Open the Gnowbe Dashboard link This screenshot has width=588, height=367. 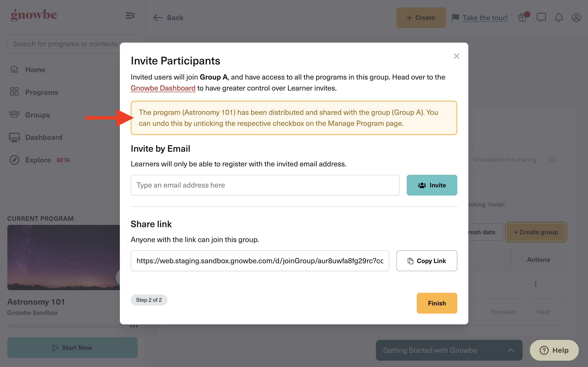(x=163, y=88)
